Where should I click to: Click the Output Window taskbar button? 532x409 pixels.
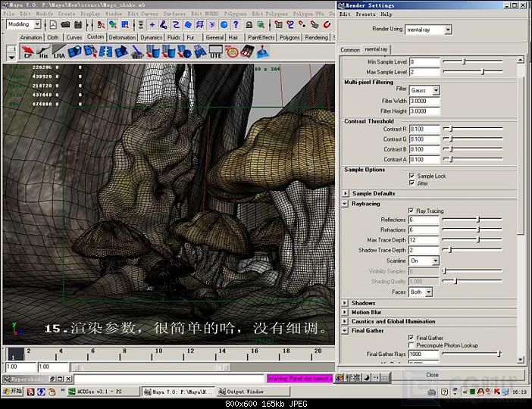(x=253, y=392)
